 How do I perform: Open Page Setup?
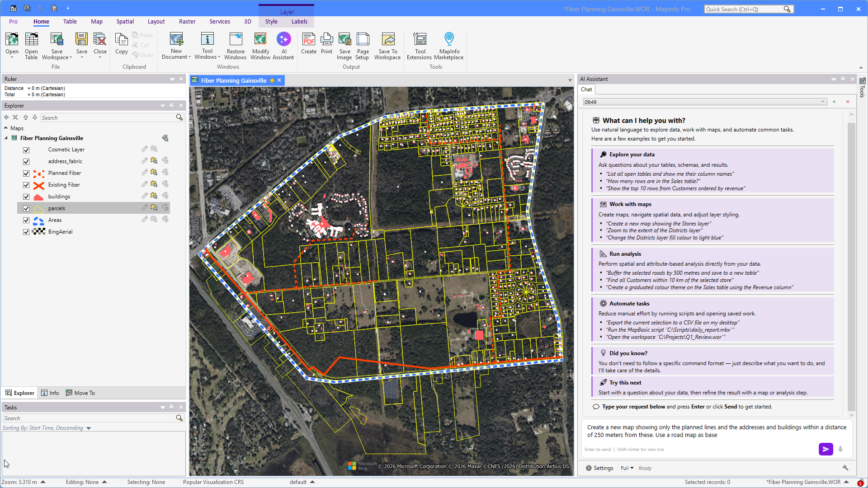click(363, 46)
